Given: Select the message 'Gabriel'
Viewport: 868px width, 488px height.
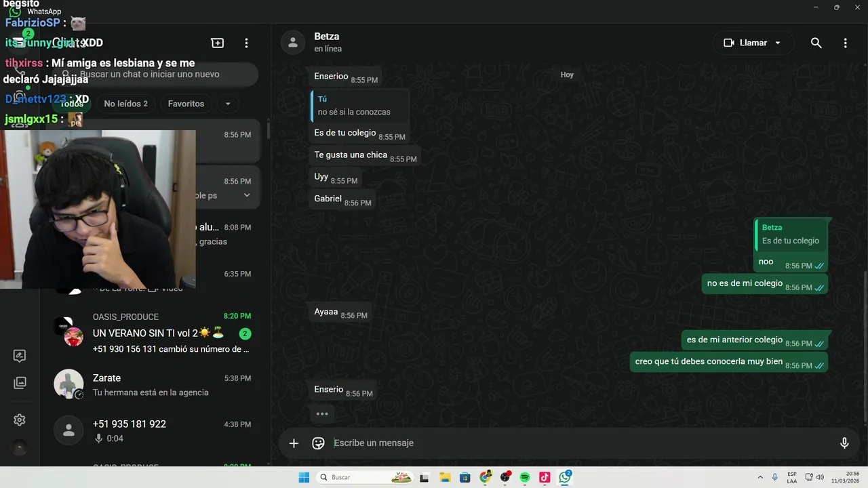Looking at the screenshot, I should (x=342, y=200).
